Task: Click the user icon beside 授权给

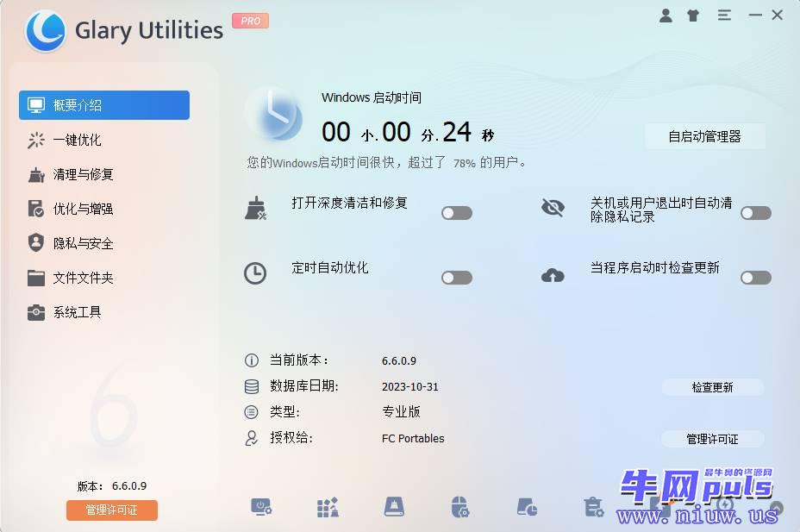Action: [251, 438]
